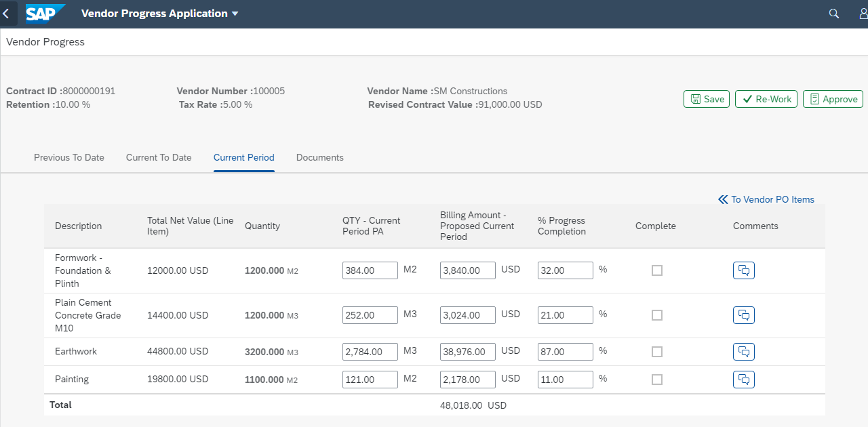868x427 pixels.
Task: Open comments for Formwork - Foundation & Plinth
Action: (743, 270)
